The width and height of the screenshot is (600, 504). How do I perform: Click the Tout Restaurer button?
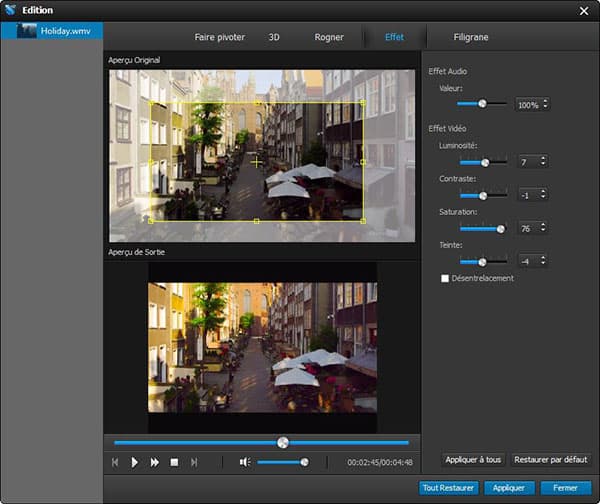[x=447, y=488]
